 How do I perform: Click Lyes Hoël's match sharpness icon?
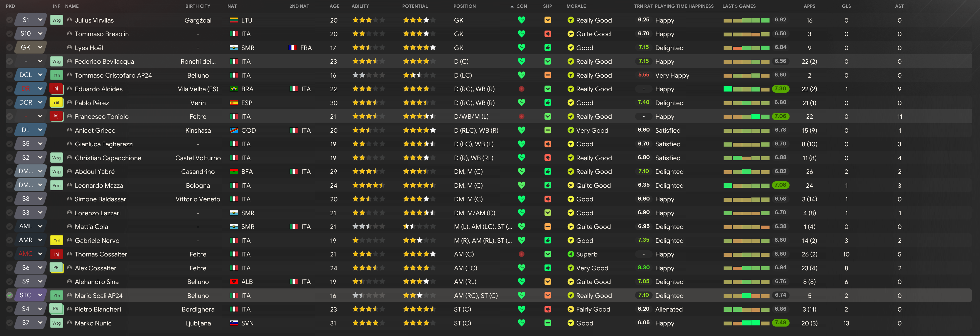[x=547, y=48]
